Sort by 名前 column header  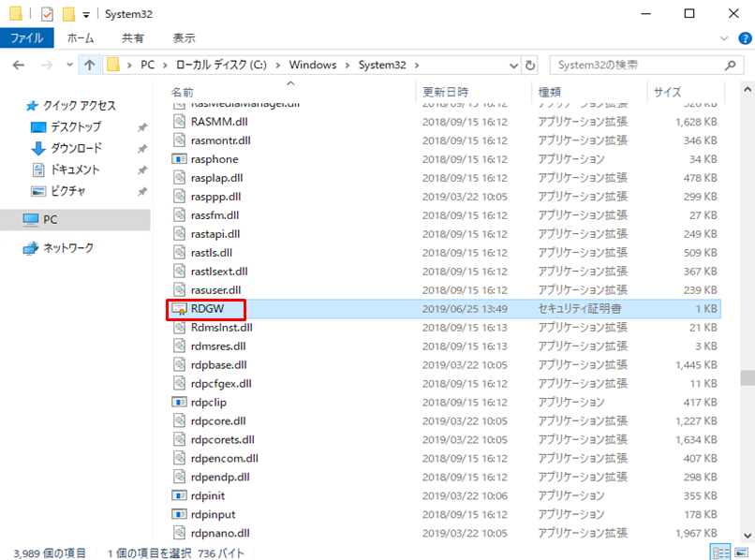182,92
